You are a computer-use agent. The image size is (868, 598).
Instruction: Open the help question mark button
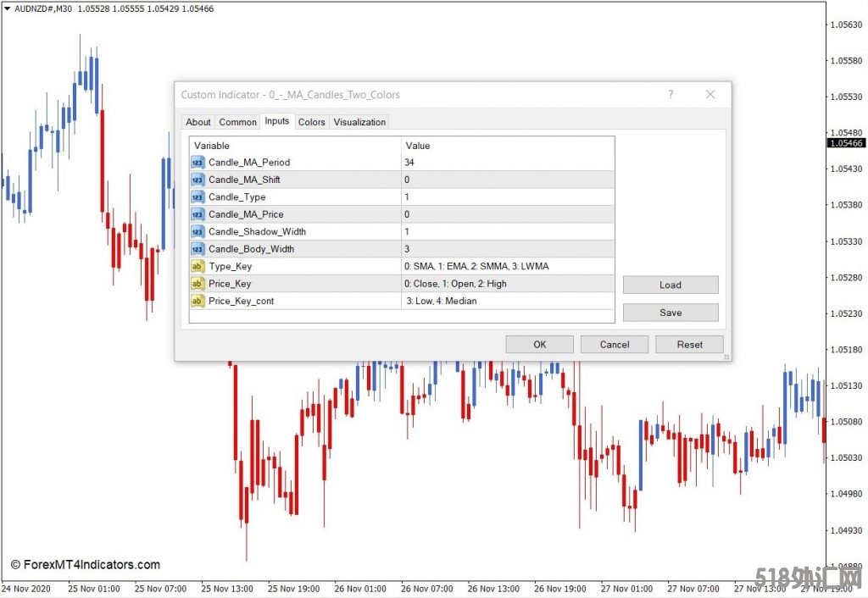[670, 95]
